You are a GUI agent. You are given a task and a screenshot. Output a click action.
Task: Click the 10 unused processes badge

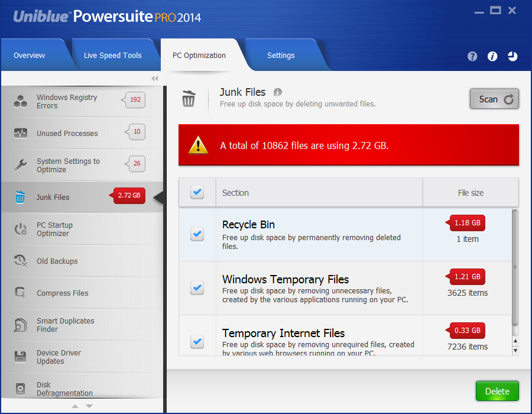135,132
